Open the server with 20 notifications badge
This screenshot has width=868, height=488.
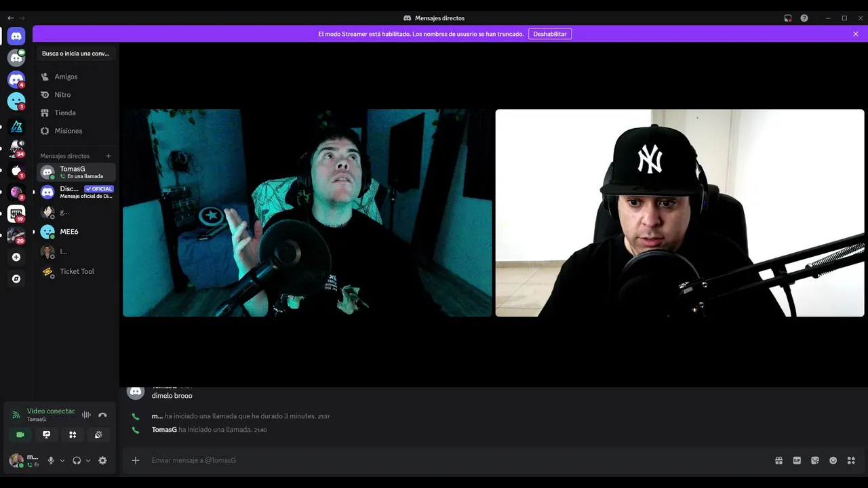click(x=16, y=236)
